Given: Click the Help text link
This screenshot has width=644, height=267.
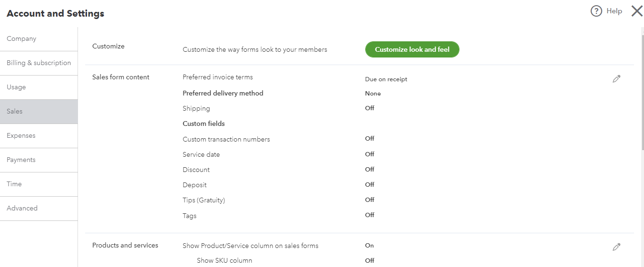Looking at the screenshot, I should tap(614, 11).
